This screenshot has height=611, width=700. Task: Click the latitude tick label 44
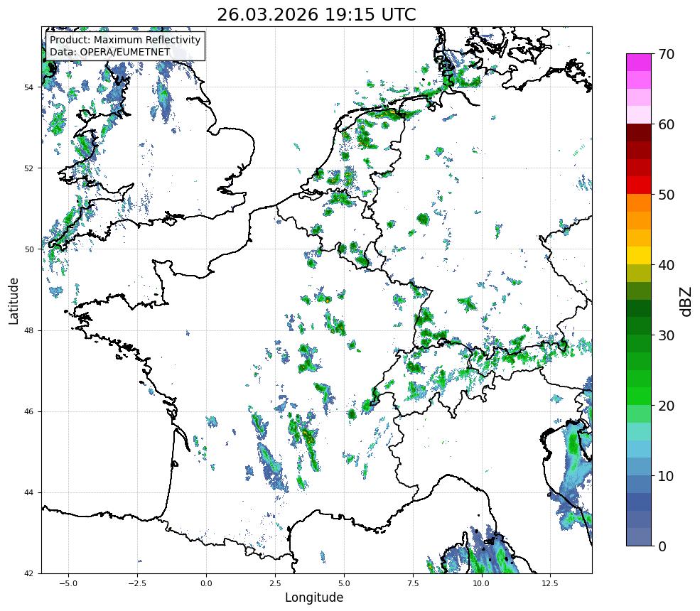[28, 493]
